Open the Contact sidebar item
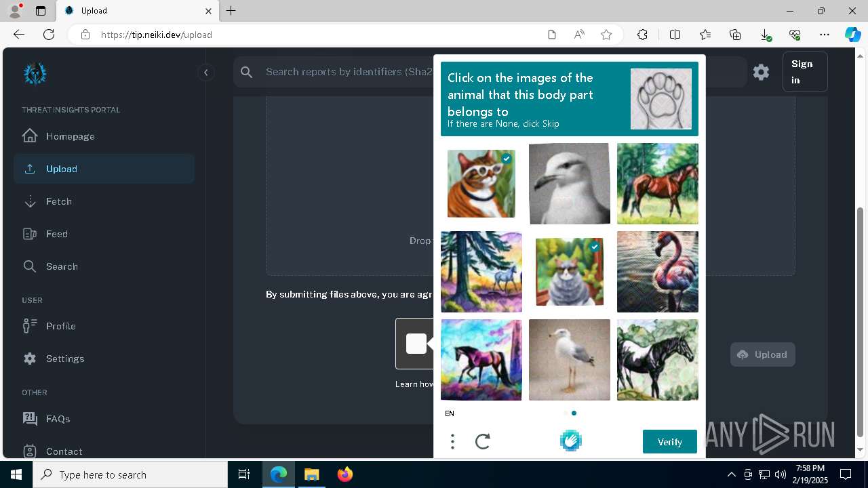 [104, 451]
